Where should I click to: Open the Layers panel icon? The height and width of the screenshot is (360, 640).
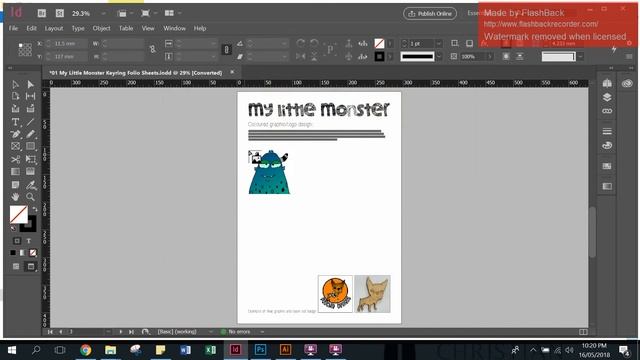point(607,97)
